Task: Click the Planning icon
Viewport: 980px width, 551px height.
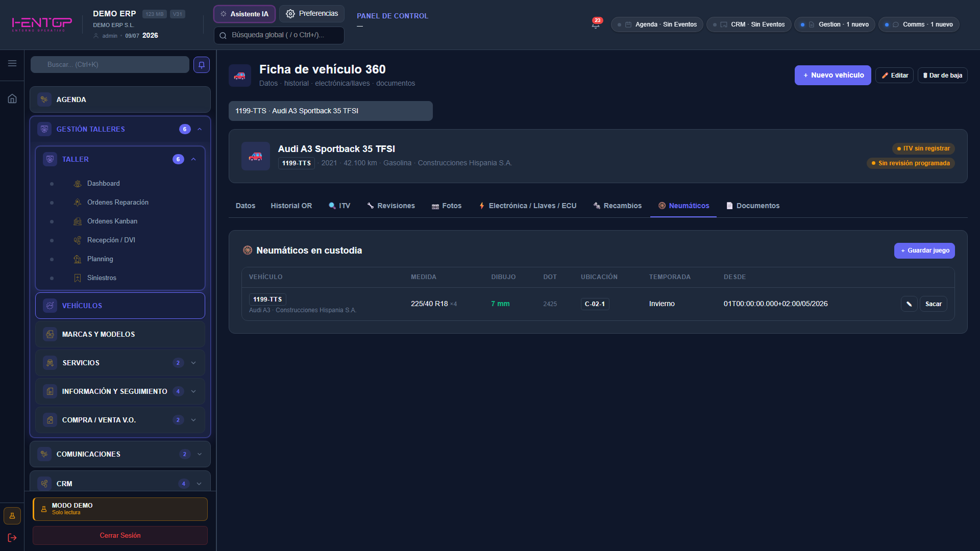Action: [78, 259]
